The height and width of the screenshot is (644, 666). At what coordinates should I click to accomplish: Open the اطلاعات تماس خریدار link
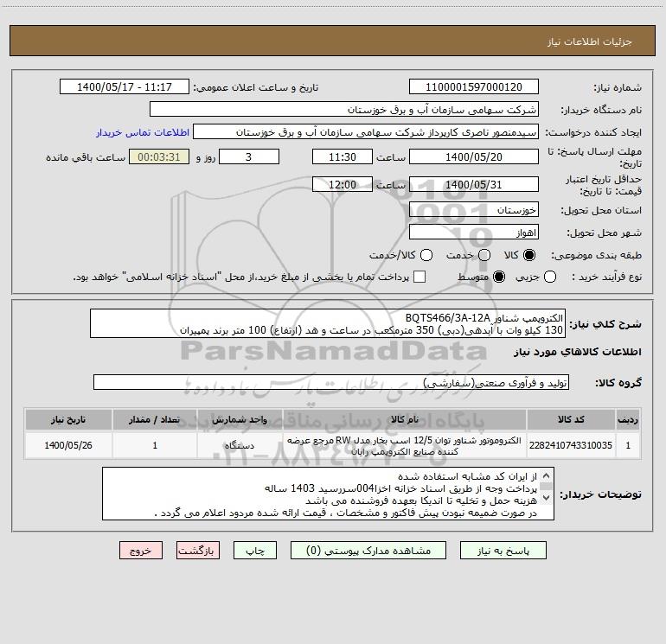click(x=143, y=132)
